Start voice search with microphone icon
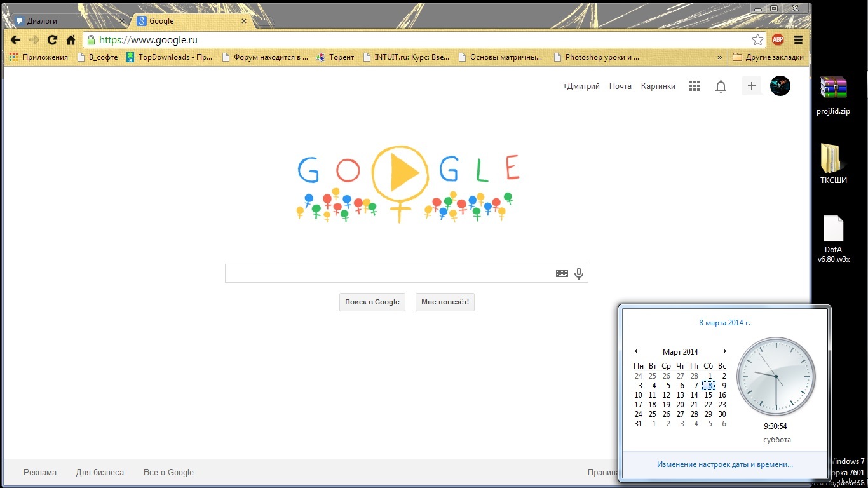 (579, 273)
